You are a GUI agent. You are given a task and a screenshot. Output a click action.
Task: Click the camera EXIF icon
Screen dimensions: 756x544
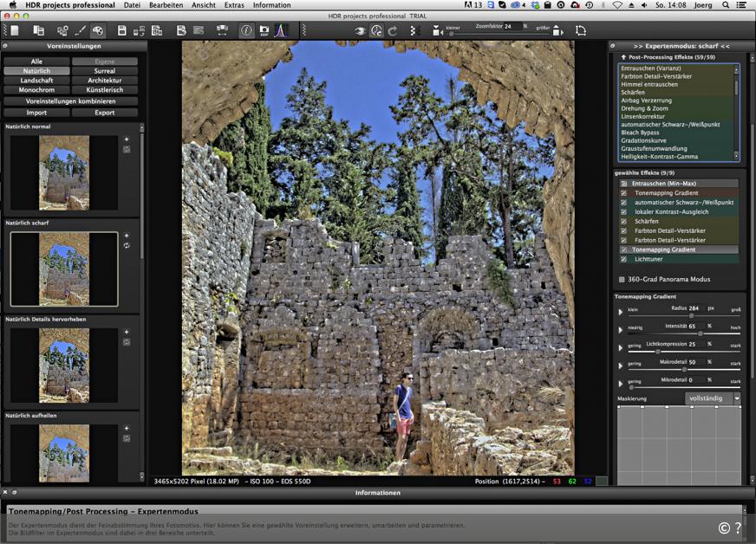(x=264, y=30)
